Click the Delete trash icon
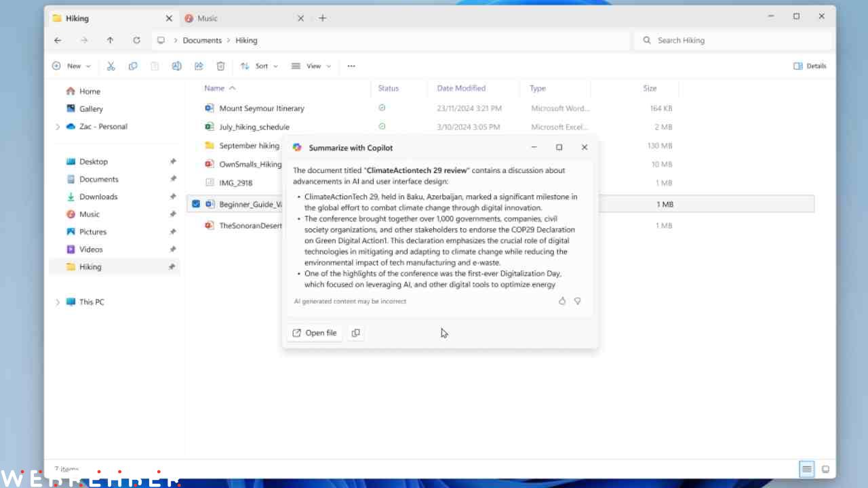The width and height of the screenshot is (868, 488). coord(220,66)
